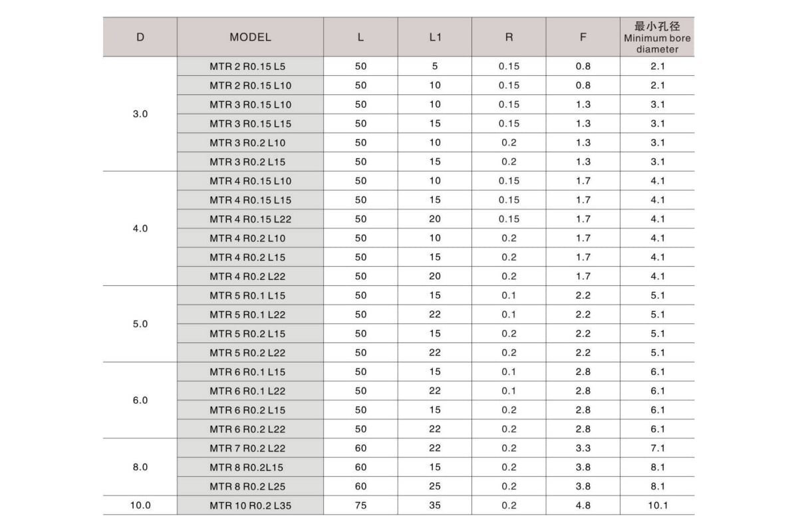Select the MTR 3 R0.2 L15 model cell
Screen dimensions: 798x532
point(250,162)
